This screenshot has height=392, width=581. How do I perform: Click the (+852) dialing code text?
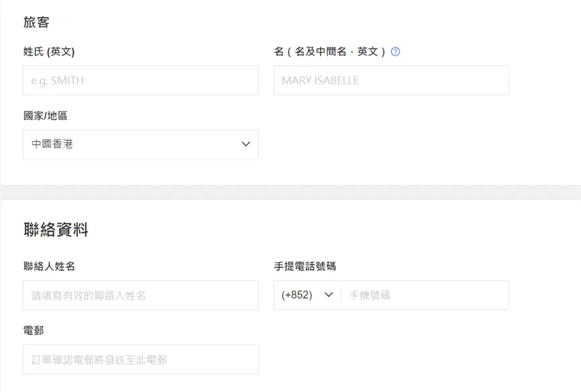[x=297, y=295]
